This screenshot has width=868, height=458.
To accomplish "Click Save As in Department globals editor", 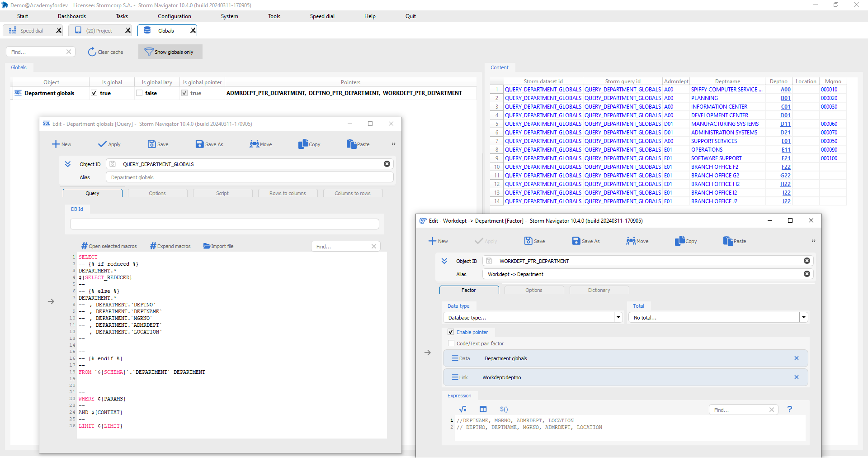I will coord(209,144).
